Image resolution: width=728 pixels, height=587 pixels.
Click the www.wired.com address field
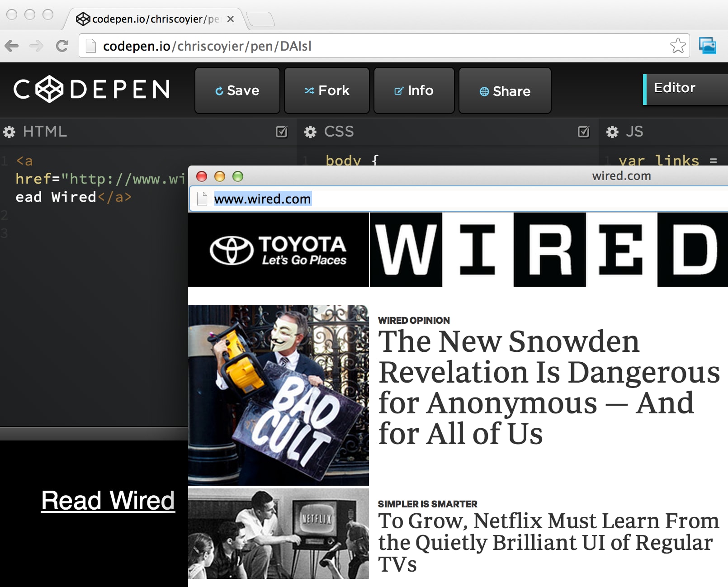tap(459, 199)
